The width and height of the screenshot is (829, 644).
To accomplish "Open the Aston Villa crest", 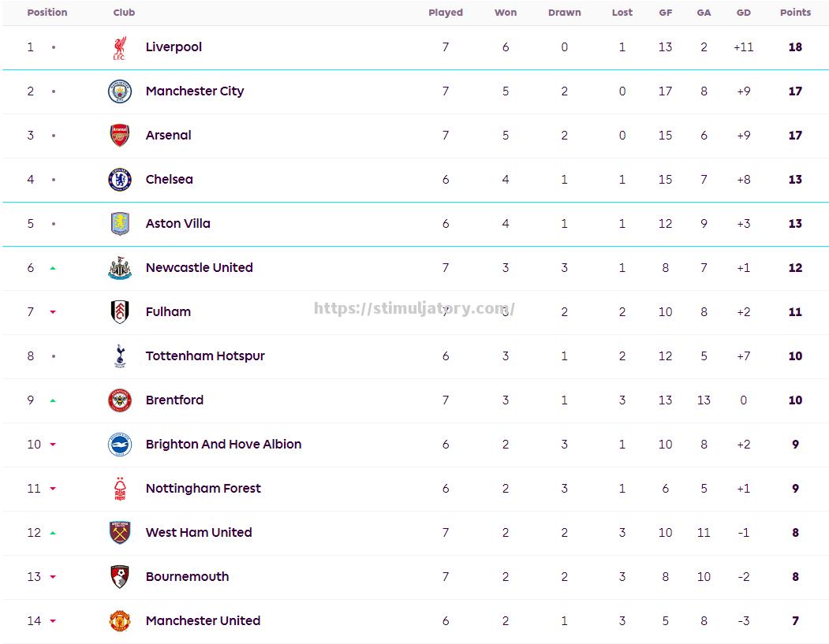I will [x=119, y=224].
